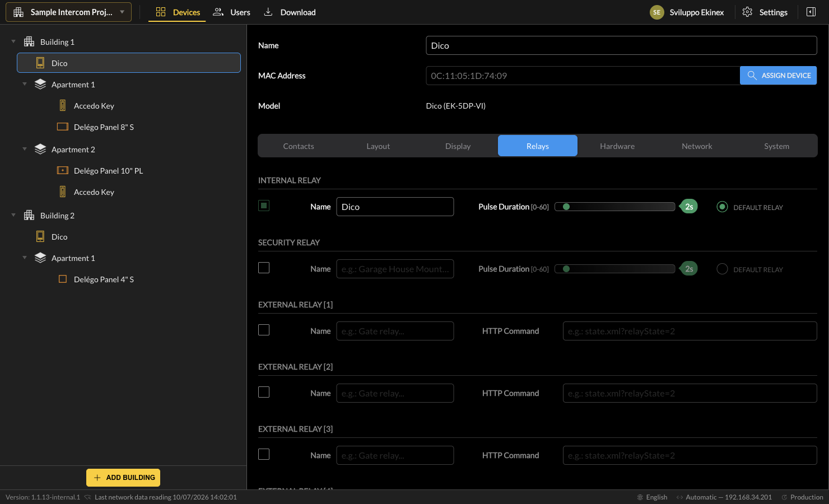This screenshot has width=829, height=504.
Task: Click the Internal Relay name field
Action: click(x=395, y=207)
